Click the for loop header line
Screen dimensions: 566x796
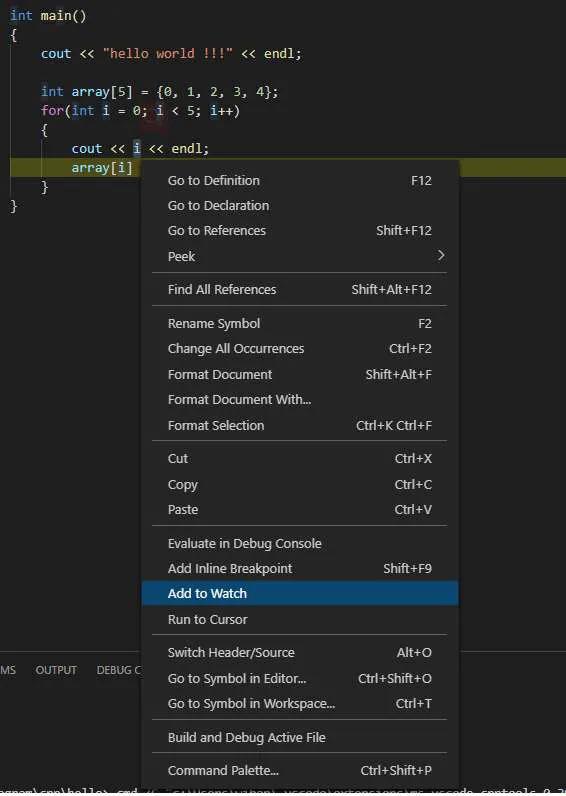(140, 111)
